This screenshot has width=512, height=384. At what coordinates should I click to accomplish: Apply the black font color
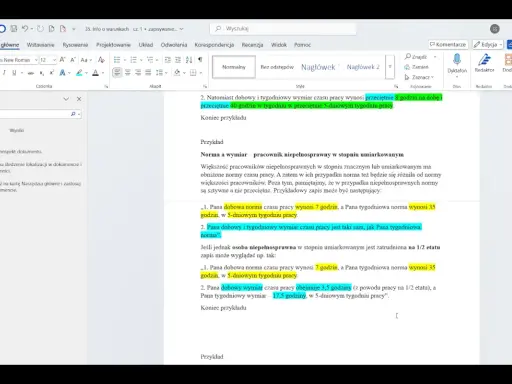click(95, 72)
